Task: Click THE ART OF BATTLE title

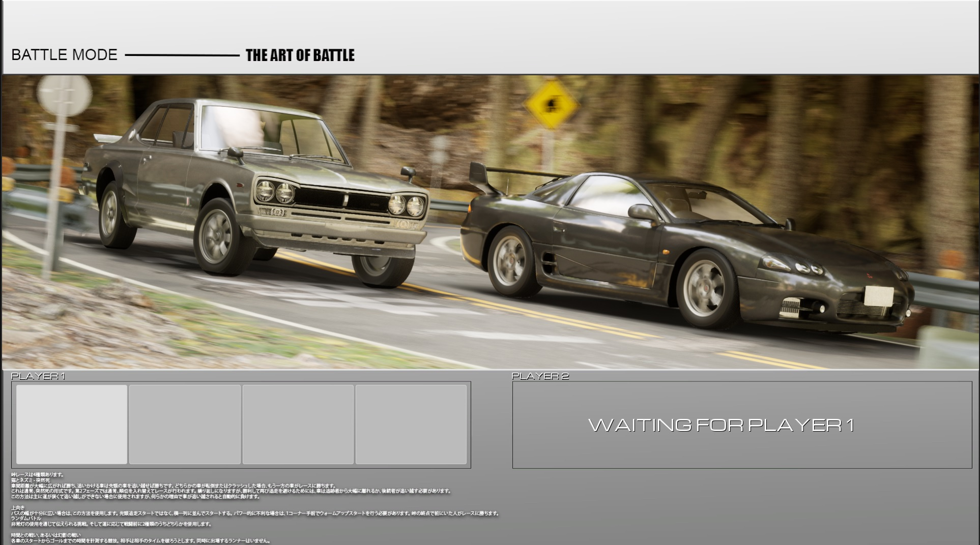Action: pos(300,55)
